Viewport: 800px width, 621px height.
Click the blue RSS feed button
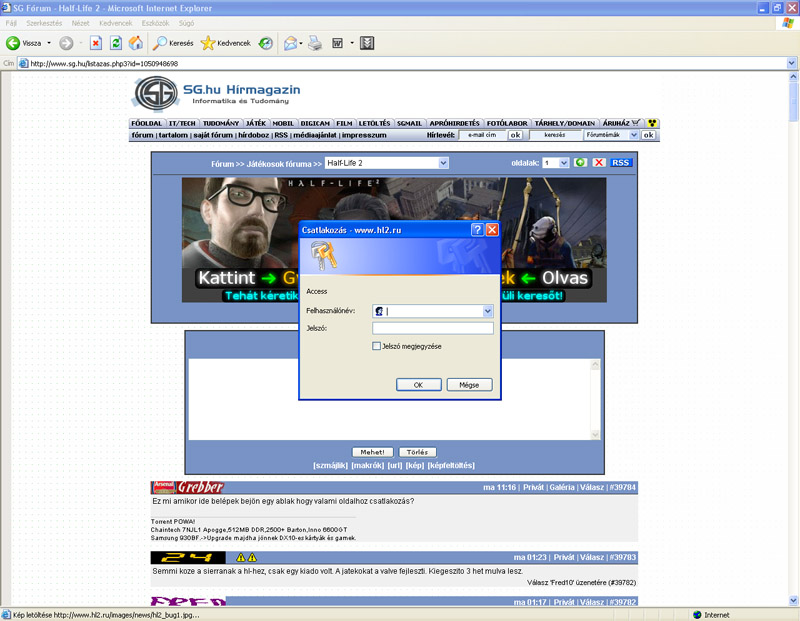[621, 163]
